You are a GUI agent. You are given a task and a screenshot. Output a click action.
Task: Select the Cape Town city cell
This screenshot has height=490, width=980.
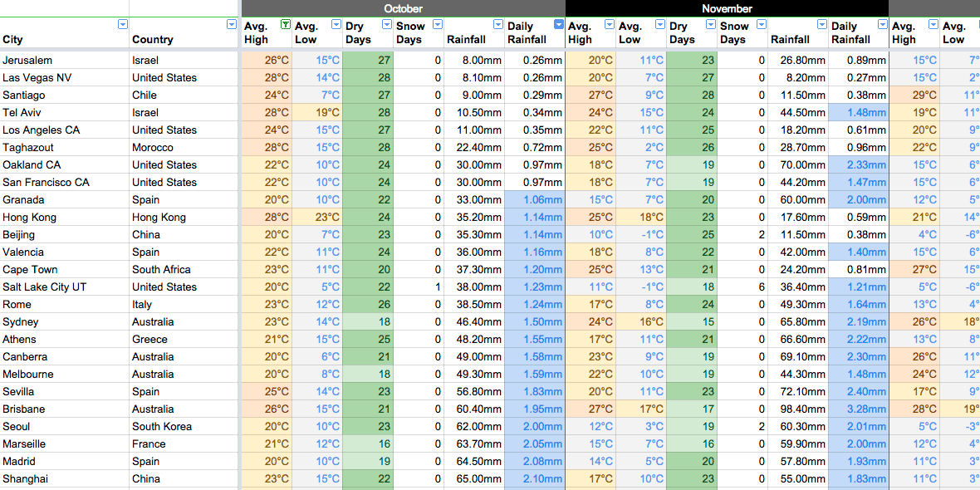click(x=65, y=270)
